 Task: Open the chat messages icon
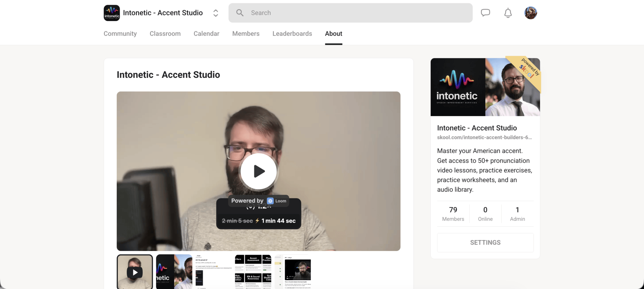click(485, 13)
